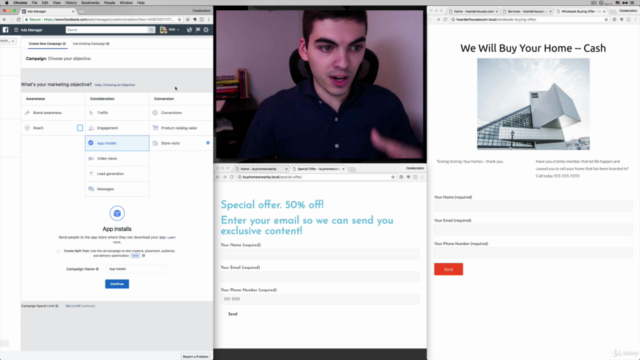Click the flag icon in Ads Manager header
Viewport: 640px width, 360px height.
pyautogui.click(x=198, y=30)
